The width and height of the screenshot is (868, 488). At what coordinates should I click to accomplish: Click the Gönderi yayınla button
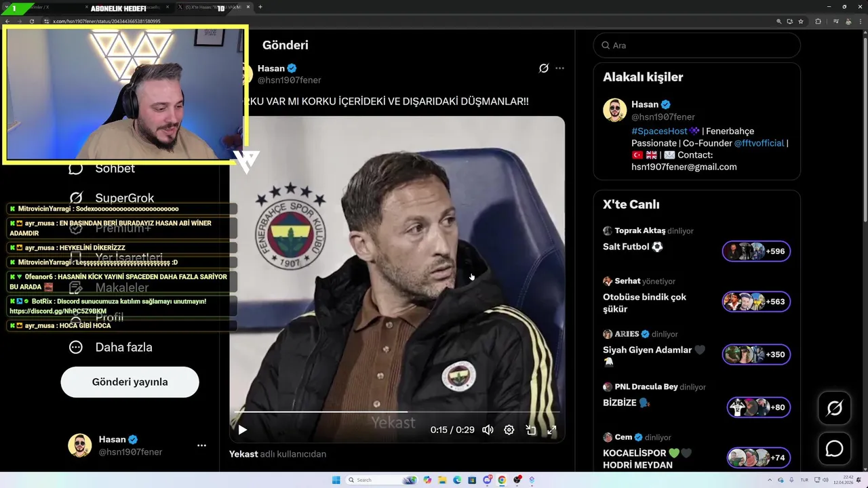(x=130, y=382)
